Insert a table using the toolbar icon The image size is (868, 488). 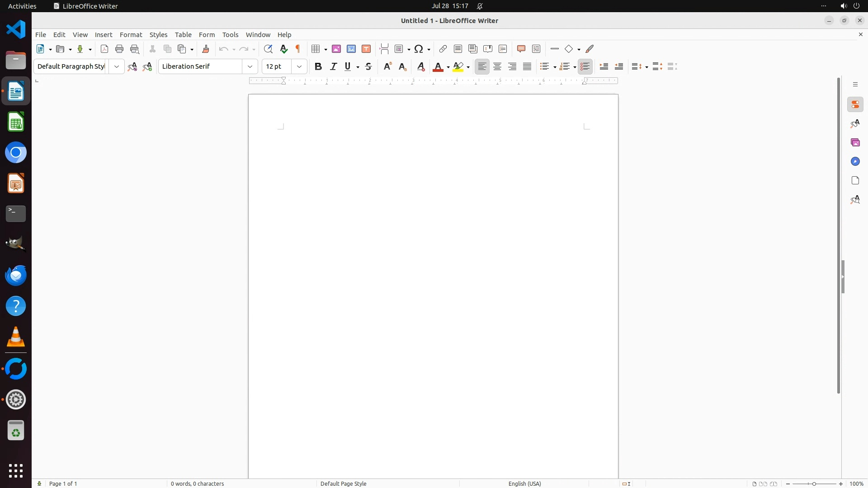click(316, 49)
